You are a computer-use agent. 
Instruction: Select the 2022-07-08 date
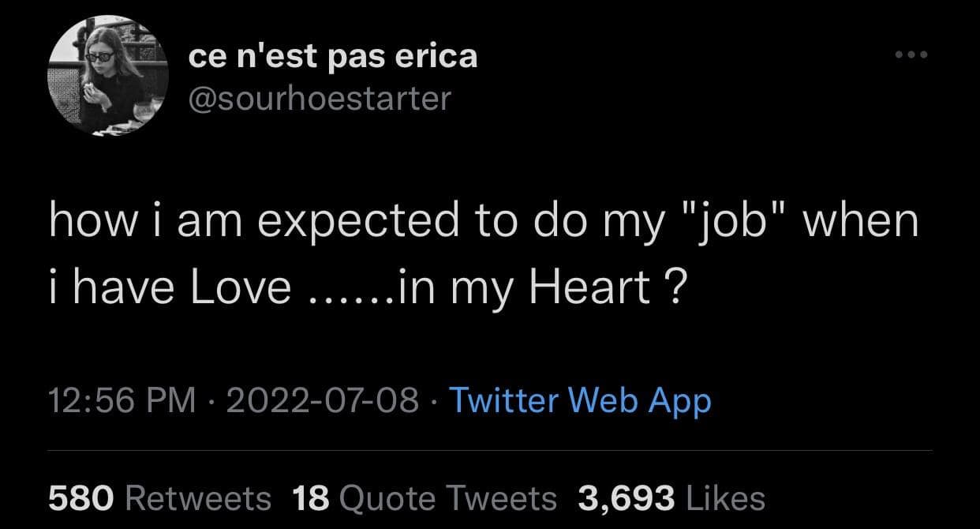[322, 400]
